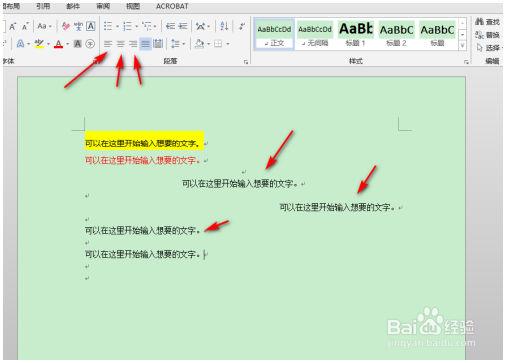Toggle character shading button

click(x=77, y=44)
